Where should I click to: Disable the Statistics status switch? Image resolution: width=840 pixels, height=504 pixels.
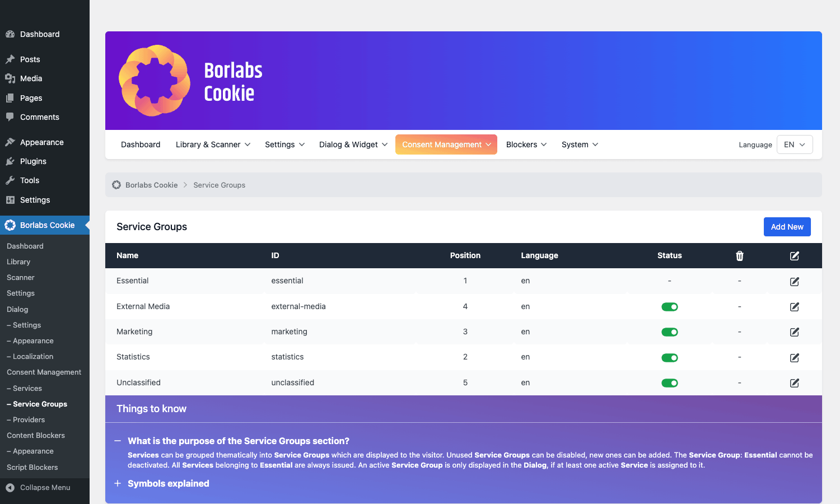(x=670, y=358)
